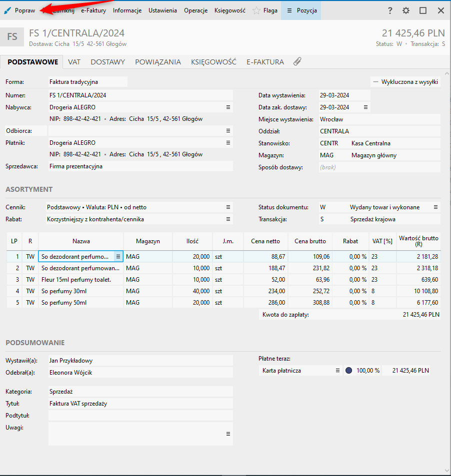This screenshot has width=451, height=476.
Task: Click the Forma field Faktura tradycyjna
Action: click(x=88, y=82)
